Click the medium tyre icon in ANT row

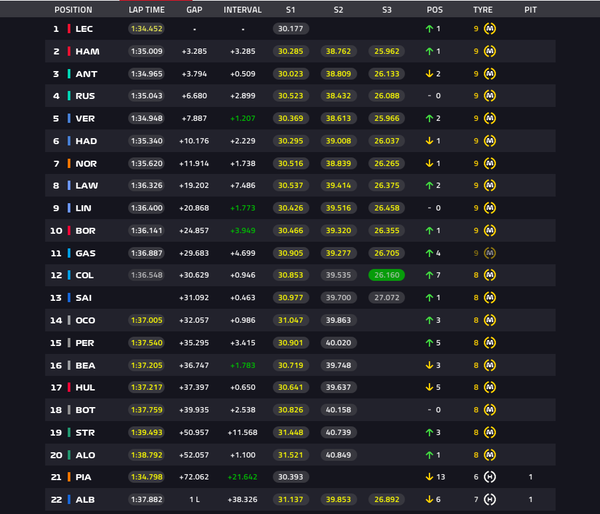[x=490, y=74]
